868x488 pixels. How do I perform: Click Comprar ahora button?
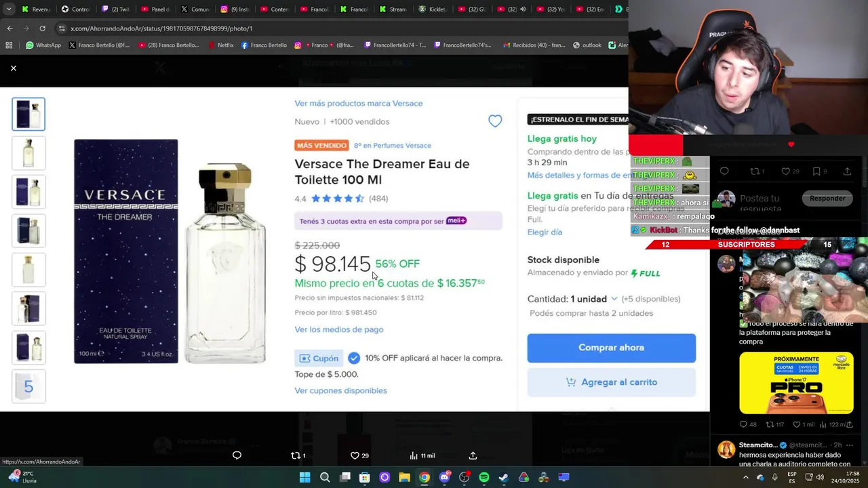612,348
